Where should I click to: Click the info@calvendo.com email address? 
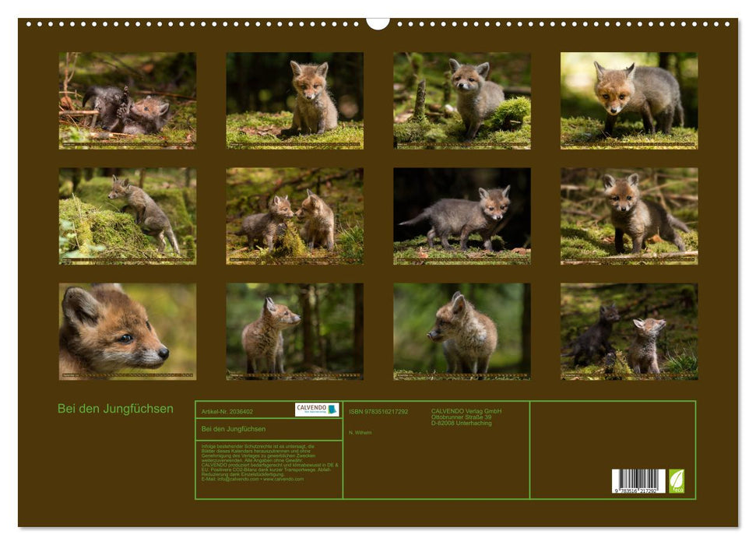[236, 479]
